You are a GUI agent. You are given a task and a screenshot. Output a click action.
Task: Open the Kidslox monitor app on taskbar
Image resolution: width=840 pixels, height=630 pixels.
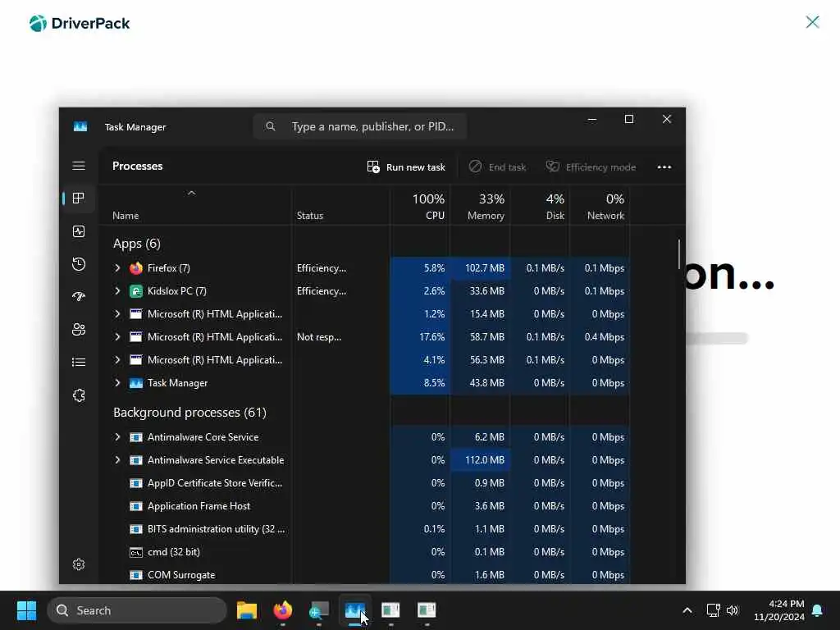(319, 610)
